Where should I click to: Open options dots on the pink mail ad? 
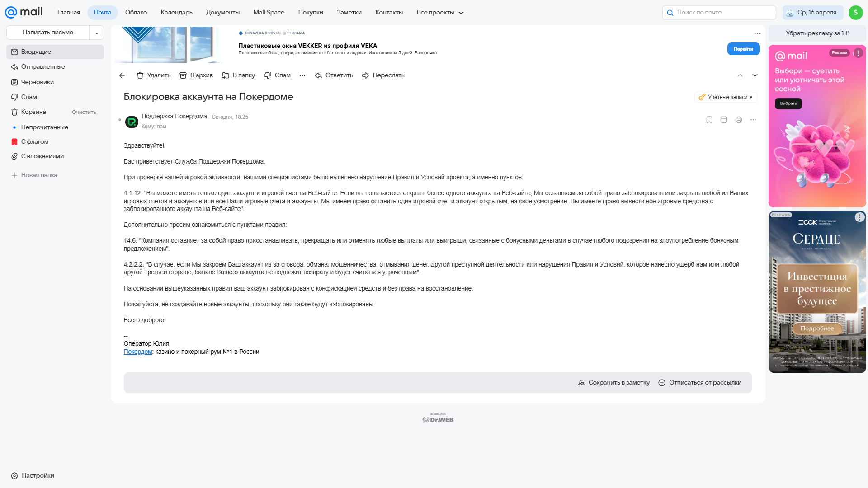point(858,53)
